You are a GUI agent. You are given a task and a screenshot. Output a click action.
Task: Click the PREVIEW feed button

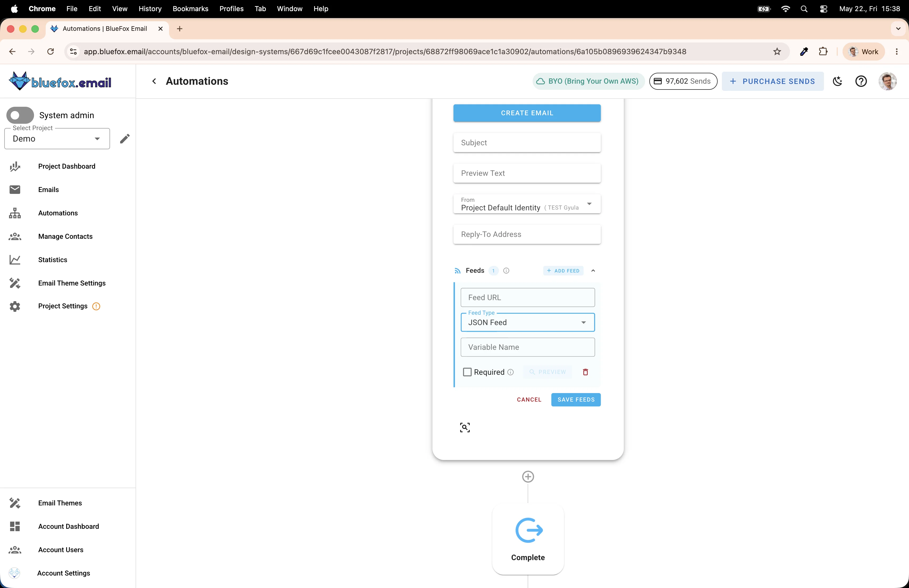pyautogui.click(x=548, y=372)
